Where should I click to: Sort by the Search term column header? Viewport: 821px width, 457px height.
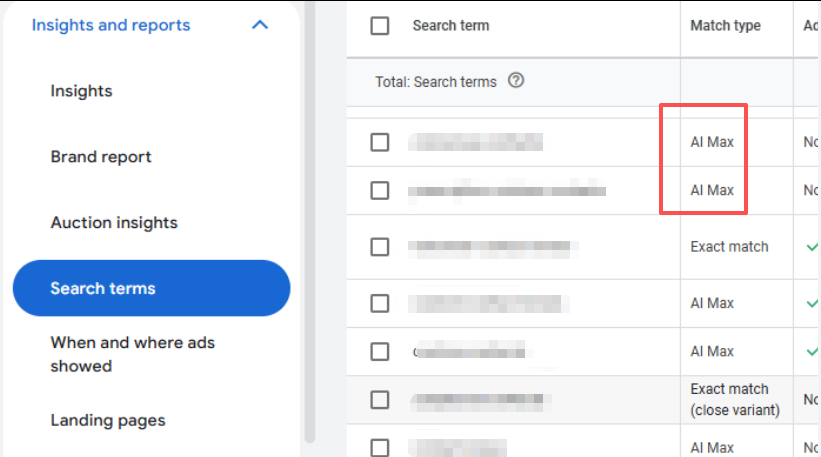click(451, 26)
